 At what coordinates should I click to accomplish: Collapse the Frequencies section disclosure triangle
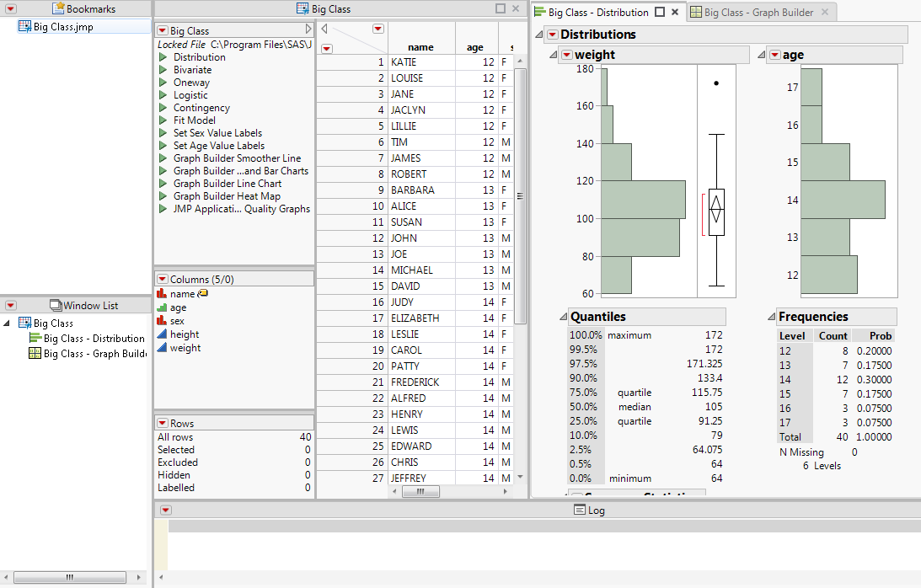pyautogui.click(x=770, y=317)
